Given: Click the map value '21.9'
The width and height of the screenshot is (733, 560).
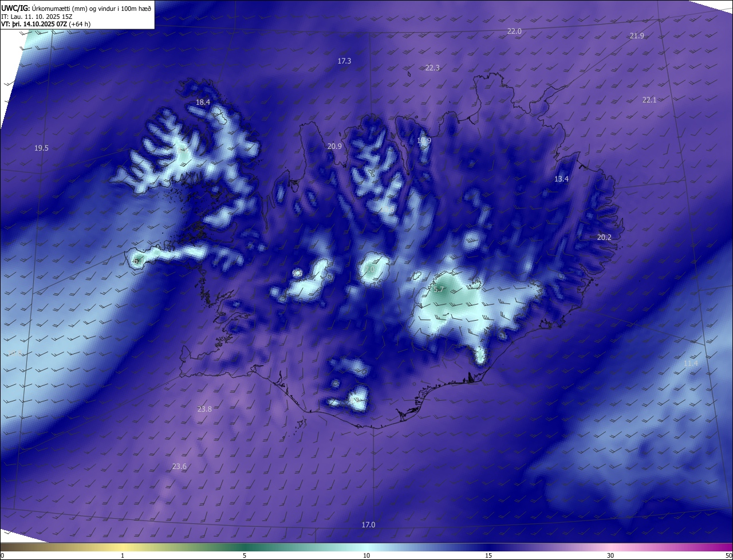Looking at the screenshot, I should pyautogui.click(x=637, y=36).
